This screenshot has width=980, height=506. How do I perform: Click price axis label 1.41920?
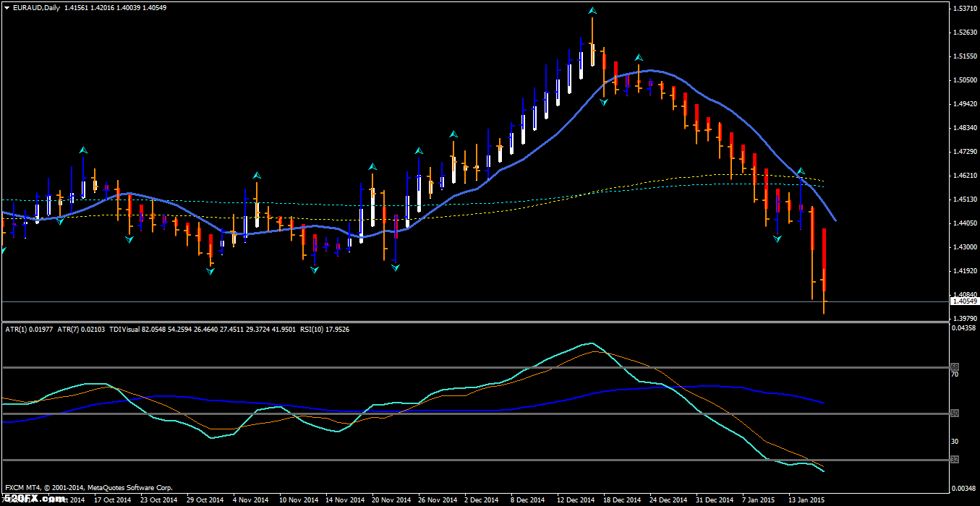click(966, 271)
